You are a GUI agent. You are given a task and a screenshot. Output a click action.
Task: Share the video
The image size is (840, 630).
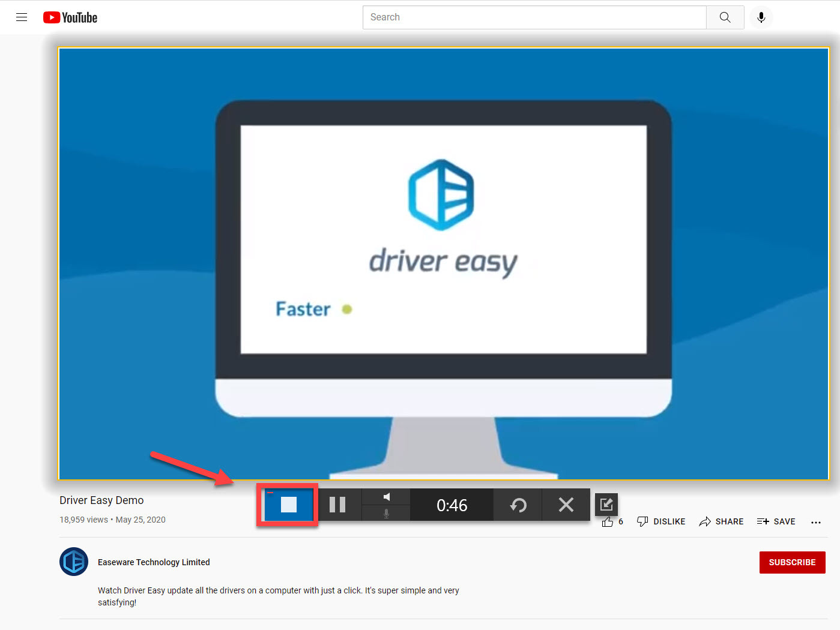coord(721,521)
